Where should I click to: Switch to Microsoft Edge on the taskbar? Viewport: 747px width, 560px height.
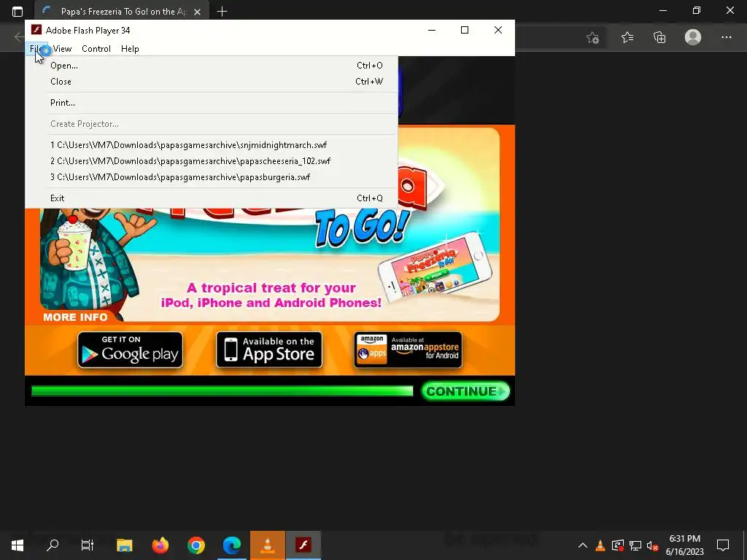click(x=231, y=545)
